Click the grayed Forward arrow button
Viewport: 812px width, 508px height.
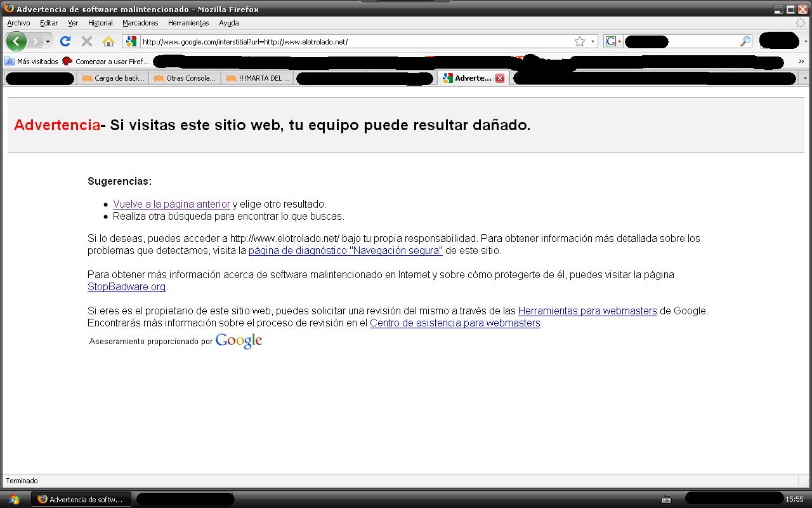click(x=35, y=41)
